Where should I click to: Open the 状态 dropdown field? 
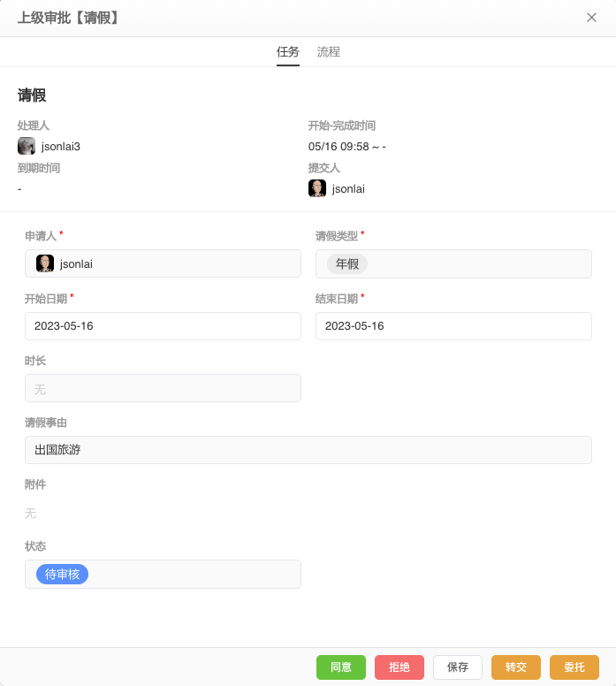[163, 574]
